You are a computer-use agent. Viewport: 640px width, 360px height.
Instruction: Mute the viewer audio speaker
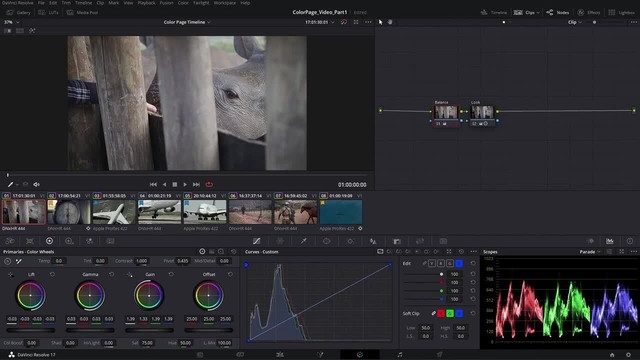tap(36, 184)
